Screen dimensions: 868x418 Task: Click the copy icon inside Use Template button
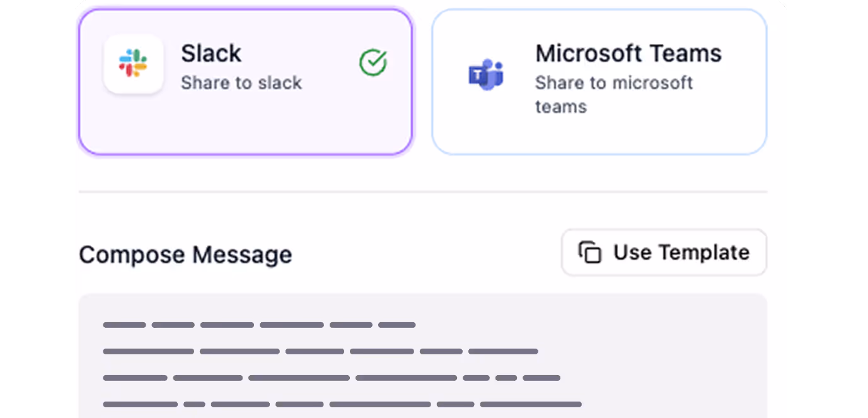pyautogui.click(x=589, y=252)
